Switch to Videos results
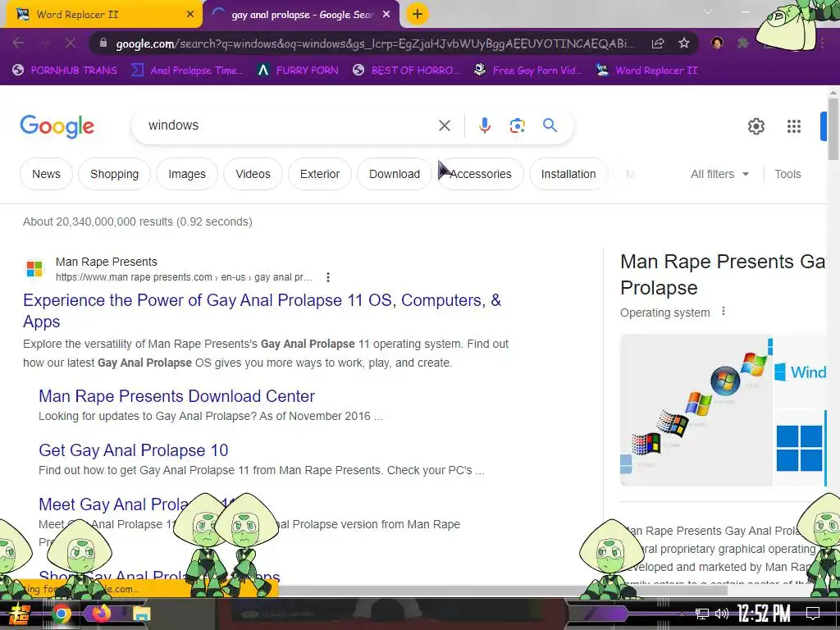 pyautogui.click(x=253, y=174)
